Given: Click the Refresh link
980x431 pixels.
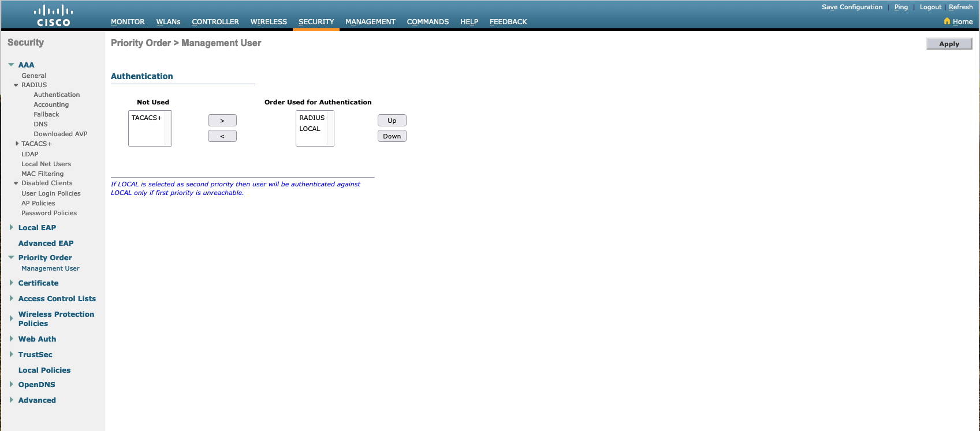Looking at the screenshot, I should tap(960, 7).
